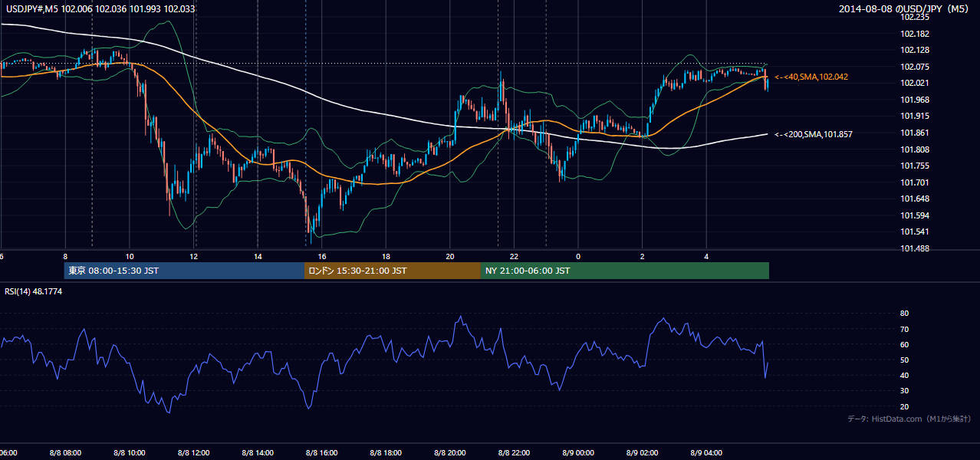The width and height of the screenshot is (980, 460).
Task: Click the RSI 30 level label
Action: 904,391
